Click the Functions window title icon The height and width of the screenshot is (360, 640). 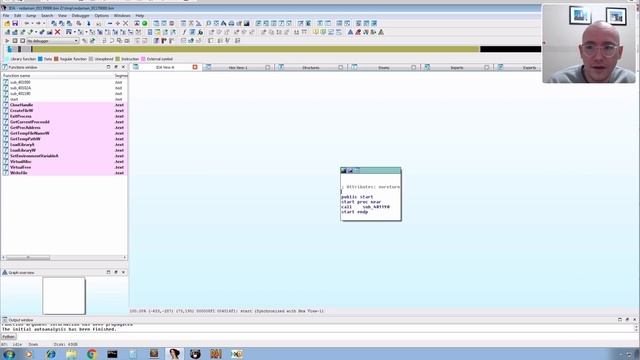click(5, 67)
